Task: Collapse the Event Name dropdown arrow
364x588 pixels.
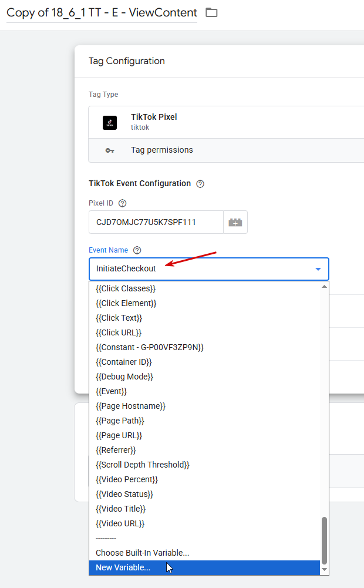Action: pyautogui.click(x=318, y=269)
